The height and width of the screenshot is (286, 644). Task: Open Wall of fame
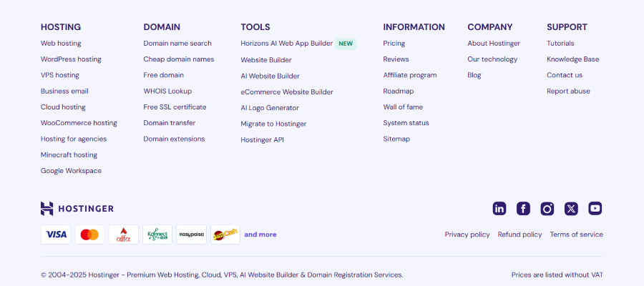point(403,107)
